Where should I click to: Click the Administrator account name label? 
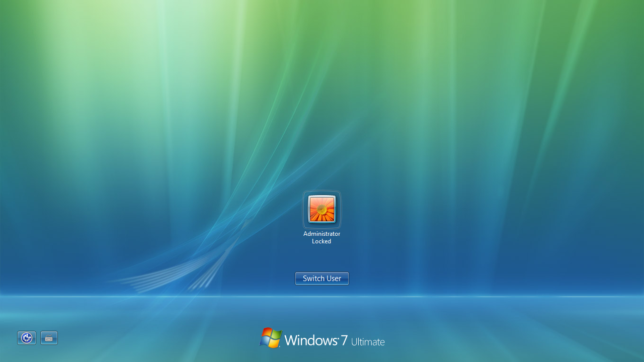coord(322,234)
